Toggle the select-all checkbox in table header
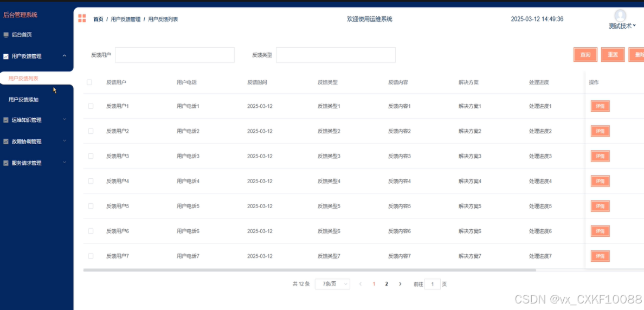Screen dimensions: 644x310 (x=89, y=82)
